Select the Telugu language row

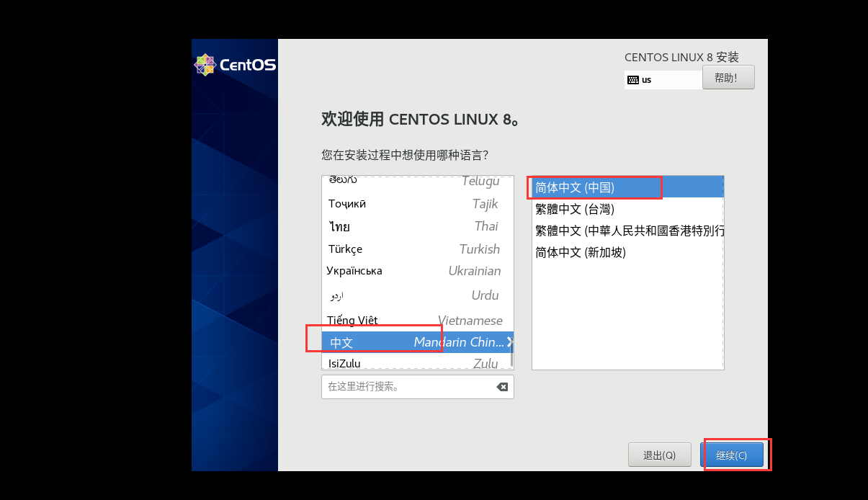coord(417,182)
